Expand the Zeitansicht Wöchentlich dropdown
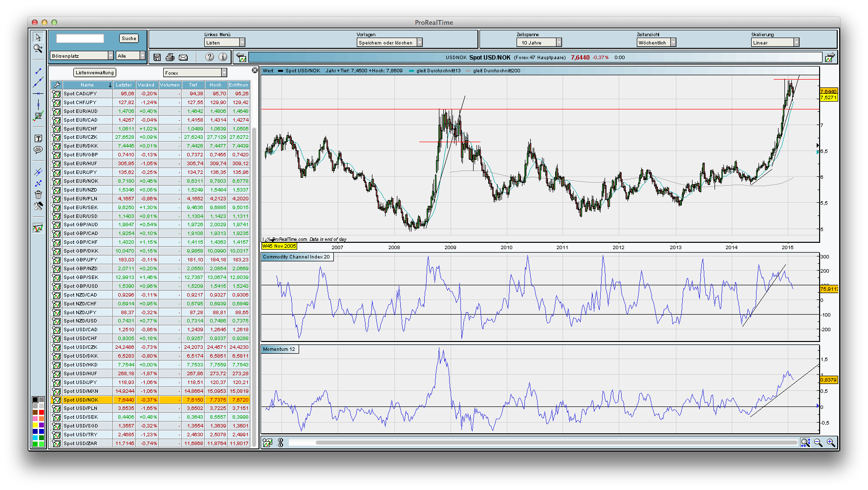Viewport: 868px width, 490px height. [656, 43]
